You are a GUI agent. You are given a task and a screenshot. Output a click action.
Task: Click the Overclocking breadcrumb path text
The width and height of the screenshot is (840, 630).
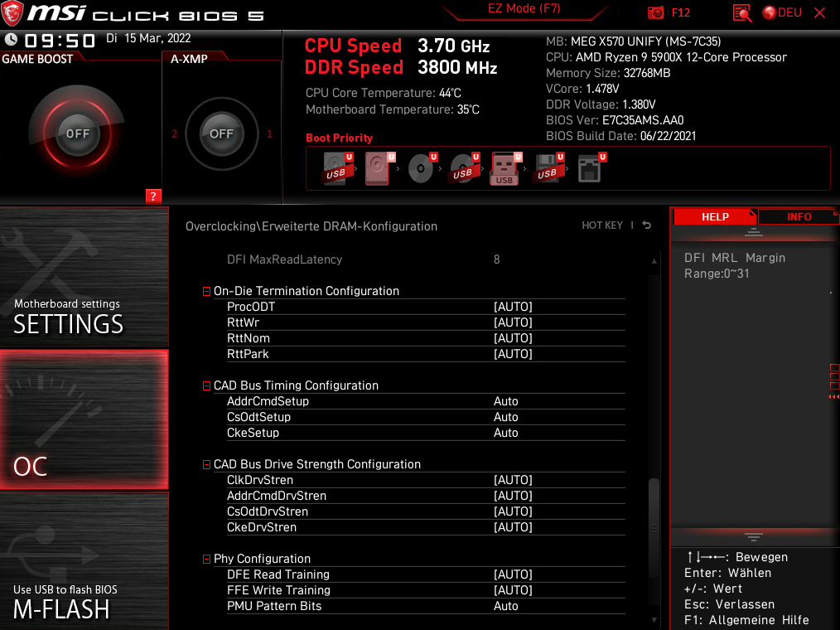click(x=311, y=226)
